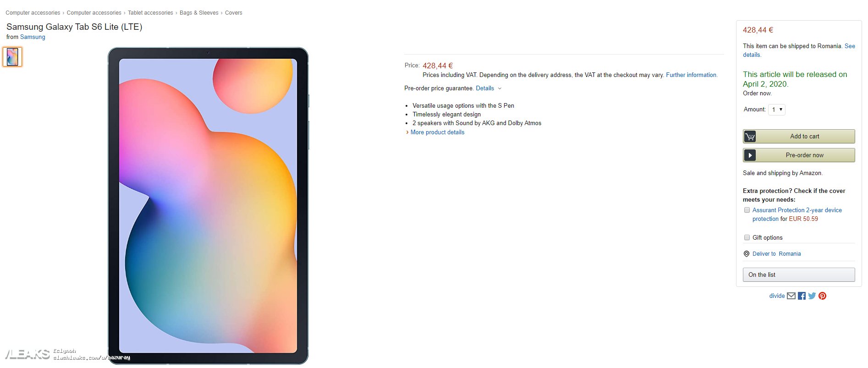
Task: Share the product on Pinterest
Action: [x=823, y=296]
